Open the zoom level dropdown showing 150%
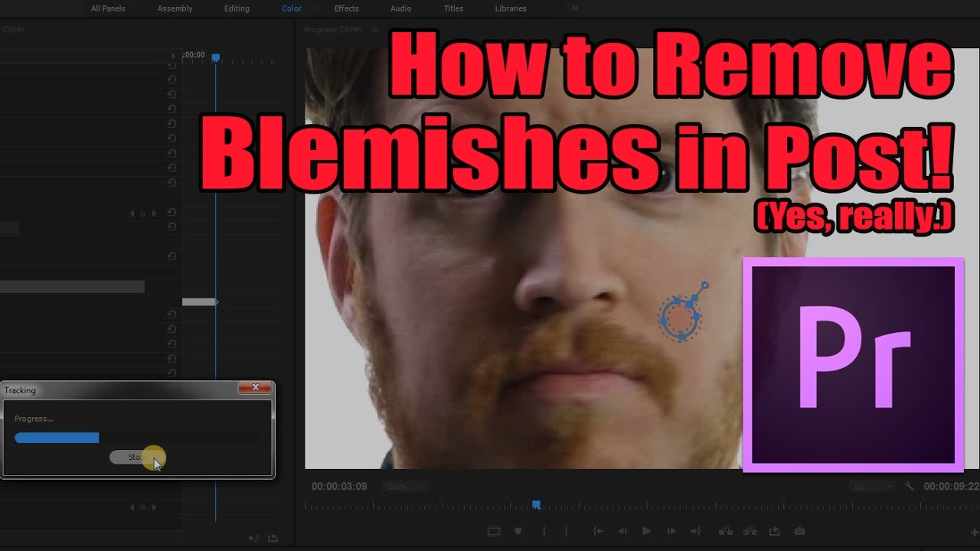Screen dimensions: 980x551 (407, 486)
